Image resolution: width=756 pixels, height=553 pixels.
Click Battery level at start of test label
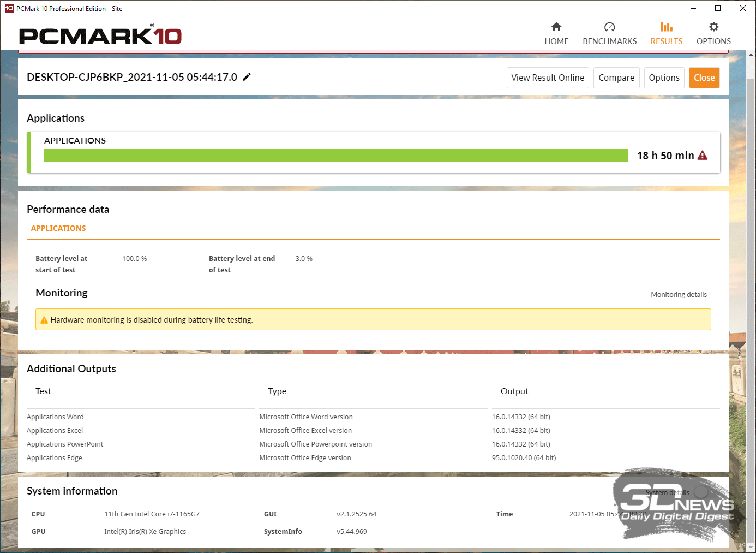point(61,264)
